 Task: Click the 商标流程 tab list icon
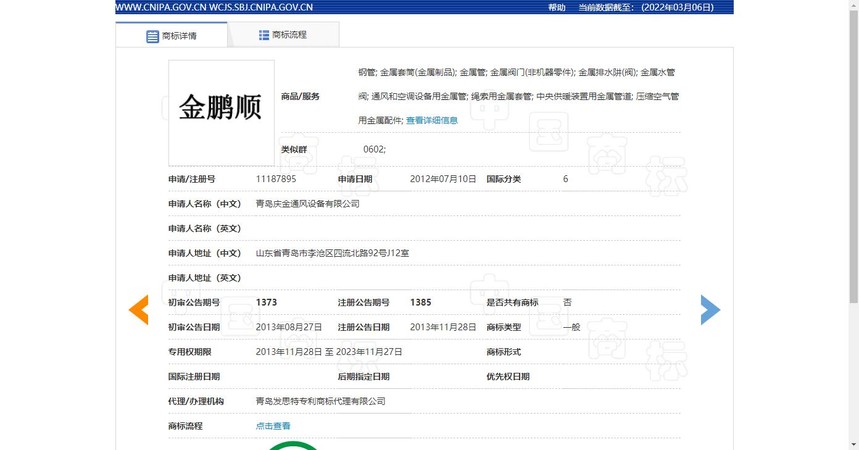[264, 35]
